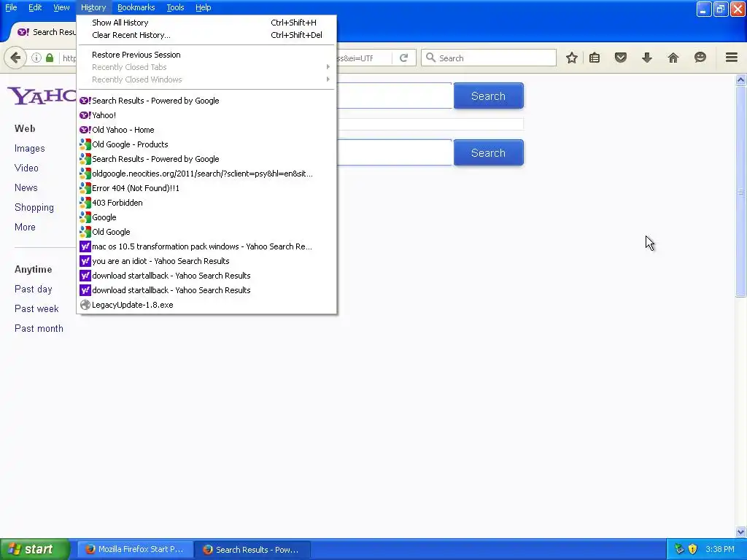Click the site information icon in address bar

click(x=36, y=58)
